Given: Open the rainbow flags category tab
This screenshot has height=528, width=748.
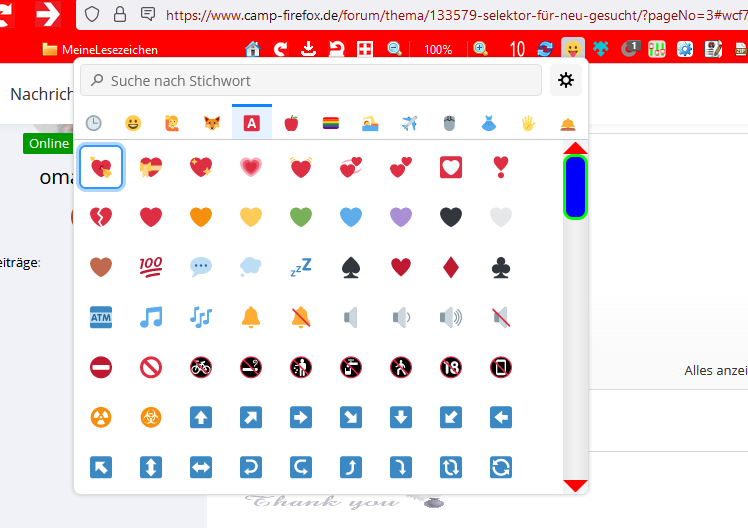Looking at the screenshot, I should coord(331,123).
